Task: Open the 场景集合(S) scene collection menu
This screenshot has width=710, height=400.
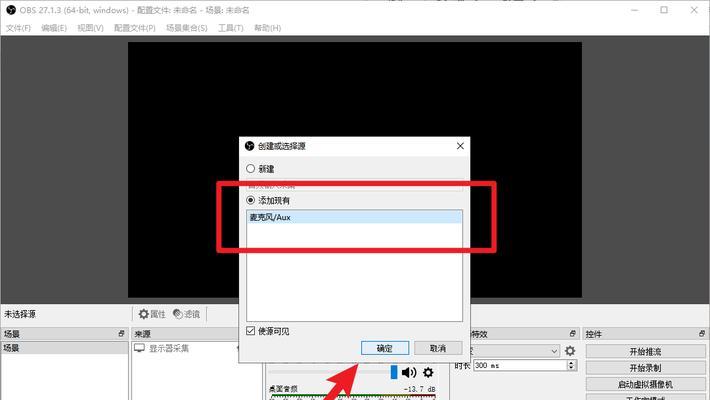Action: (x=187, y=28)
